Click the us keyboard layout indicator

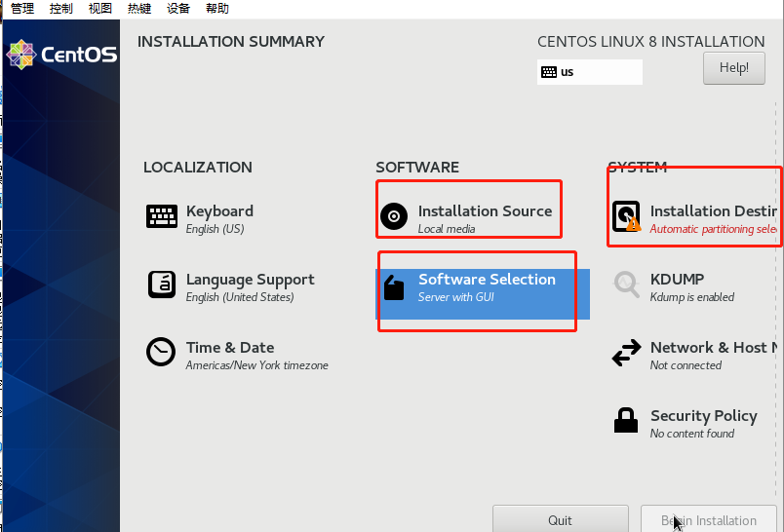590,72
